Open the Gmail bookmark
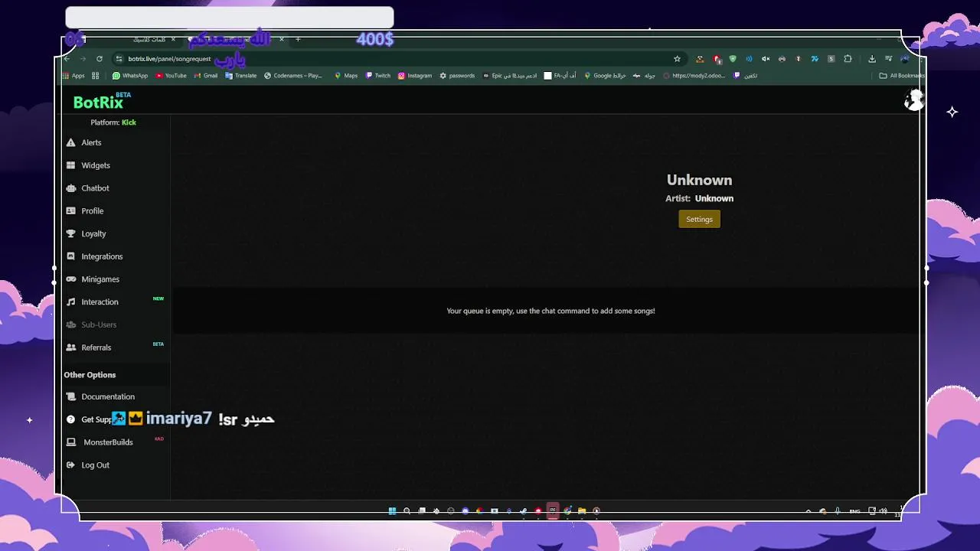This screenshot has height=551, width=980. click(x=206, y=76)
